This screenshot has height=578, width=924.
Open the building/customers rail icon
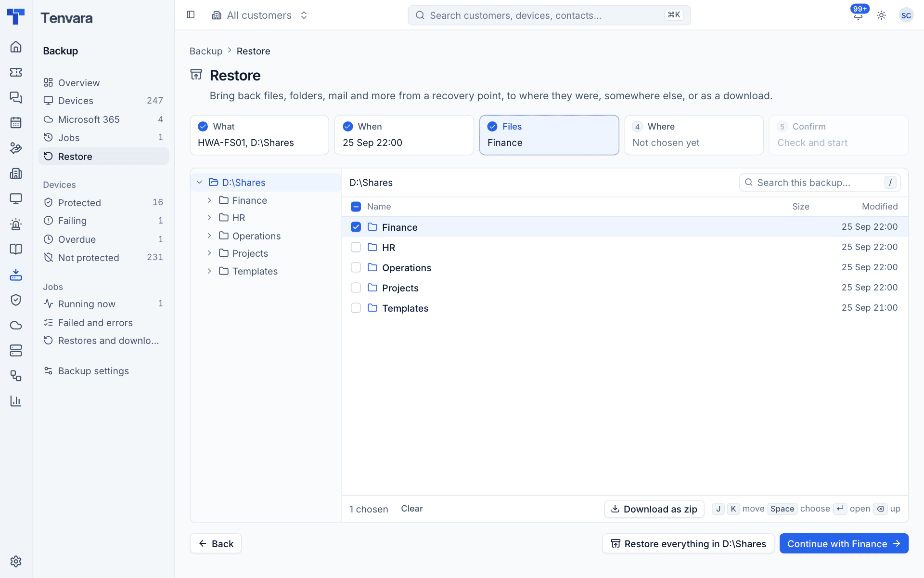(x=16, y=173)
